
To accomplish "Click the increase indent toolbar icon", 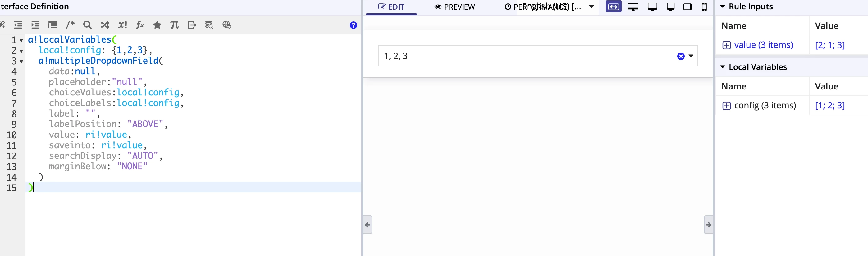I will tap(35, 25).
